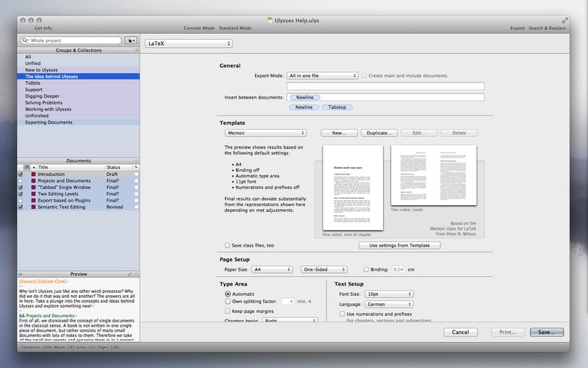Click the status circle for Semantic Text Editing
The image size is (588, 368).
pos(136,208)
